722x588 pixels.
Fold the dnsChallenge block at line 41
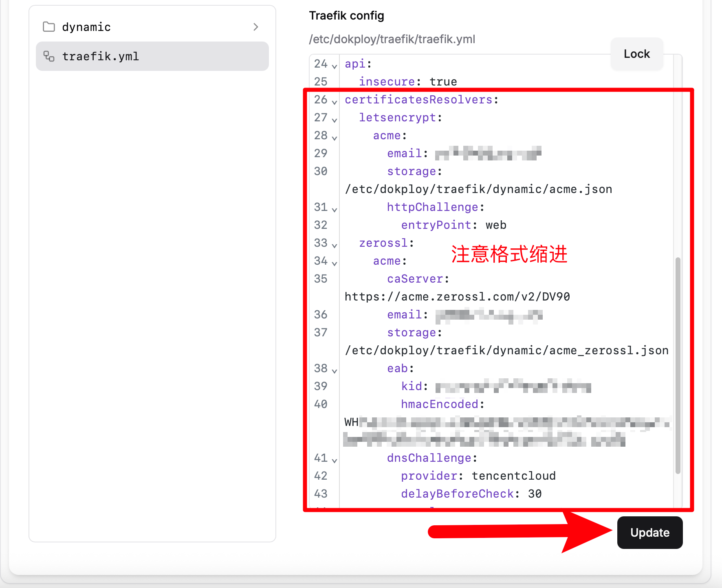(335, 460)
